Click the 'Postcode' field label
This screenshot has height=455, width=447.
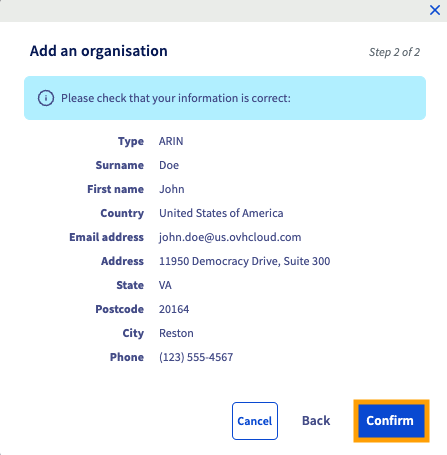120,309
